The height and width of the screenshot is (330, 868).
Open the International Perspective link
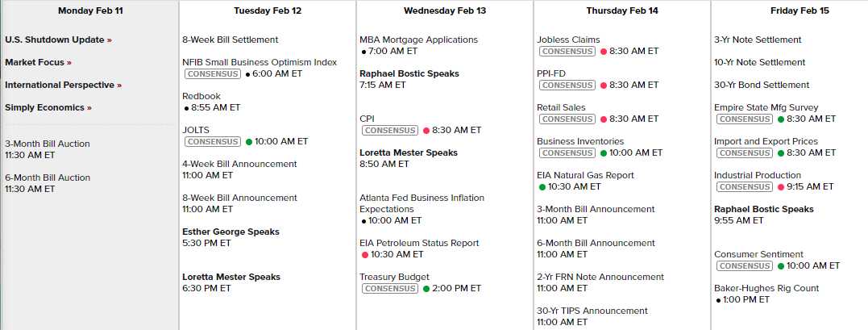tap(63, 85)
